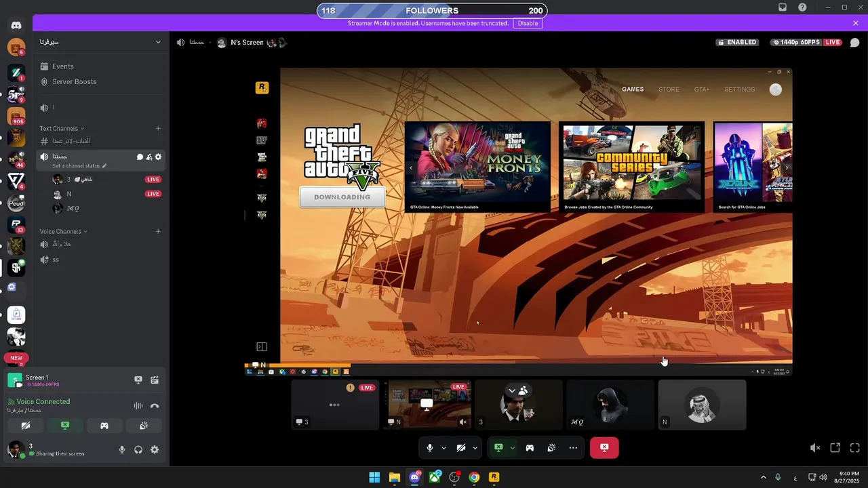
Task: Create a new text channel plus icon
Action: click(158, 128)
